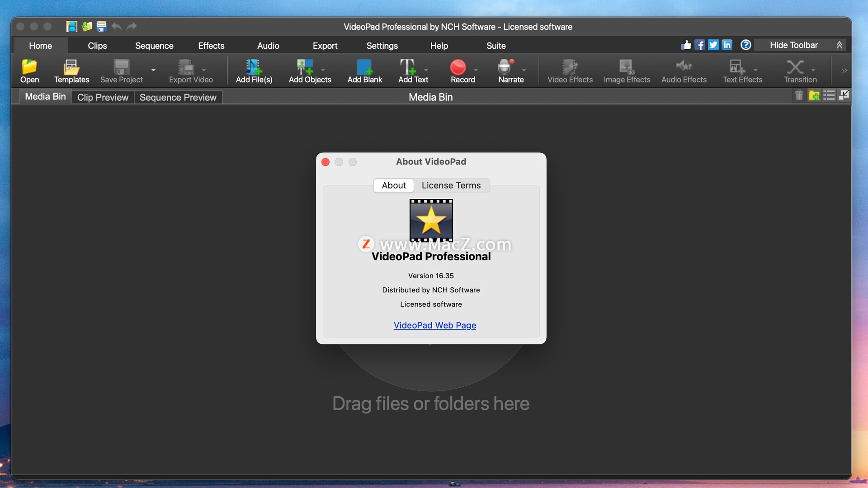
Task: Expand the Record dropdown arrow
Action: pyautogui.click(x=476, y=70)
